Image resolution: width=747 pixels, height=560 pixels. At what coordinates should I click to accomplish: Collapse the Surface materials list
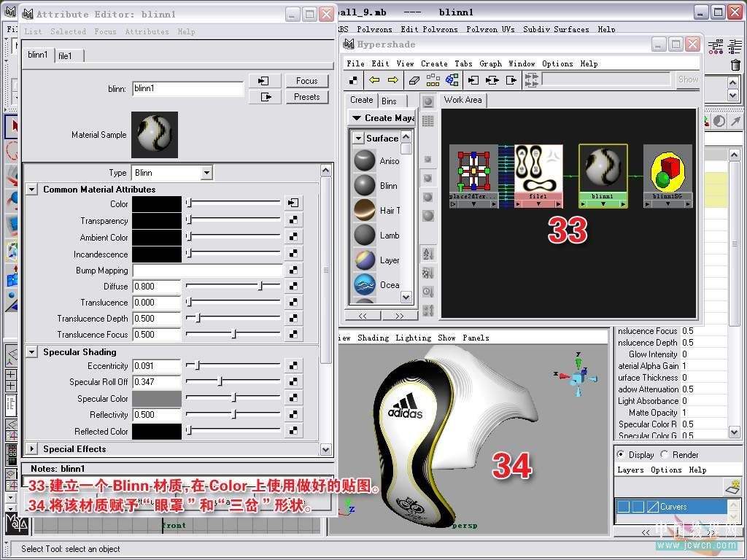point(358,139)
